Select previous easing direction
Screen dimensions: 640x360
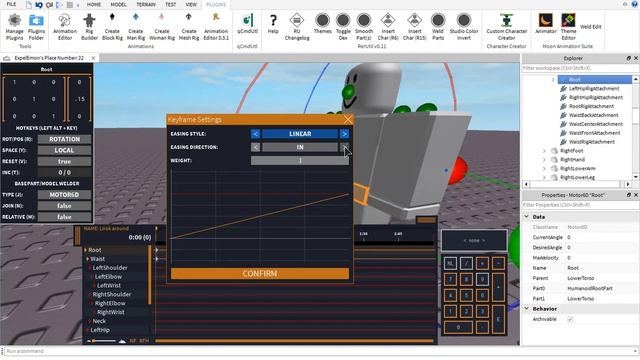coord(255,147)
